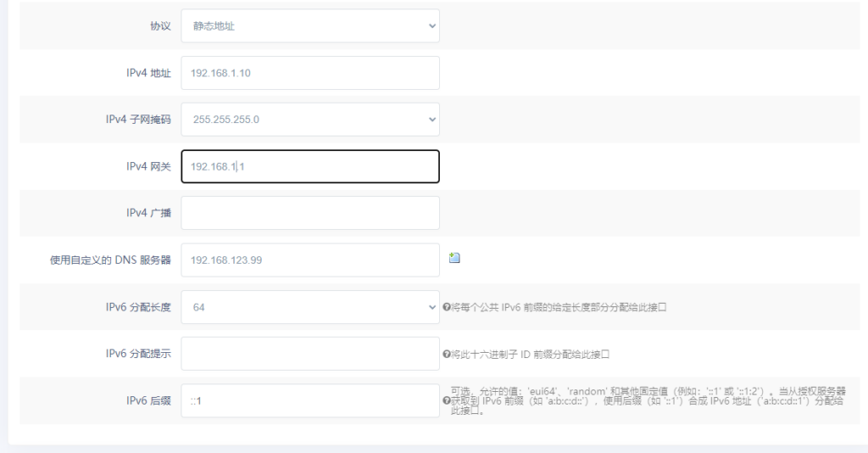
Task: Click the 使用自定义的 DNS 服务器 label
Action: point(110,260)
